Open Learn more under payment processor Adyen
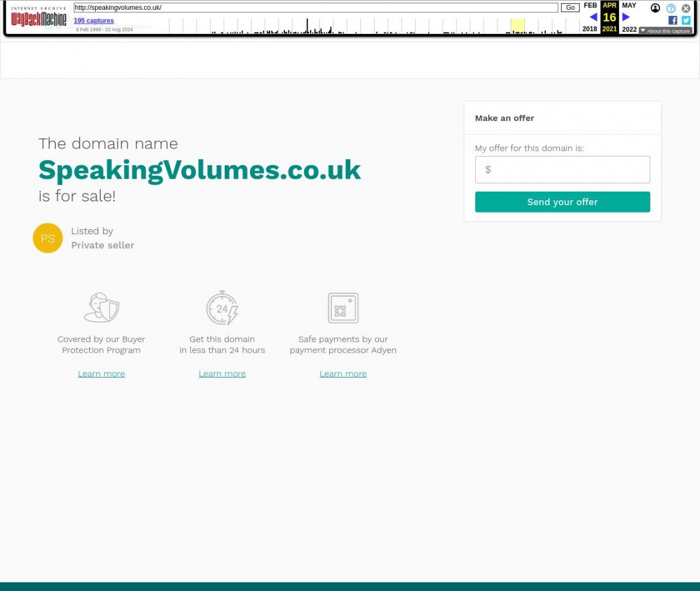This screenshot has width=700, height=591. click(343, 374)
